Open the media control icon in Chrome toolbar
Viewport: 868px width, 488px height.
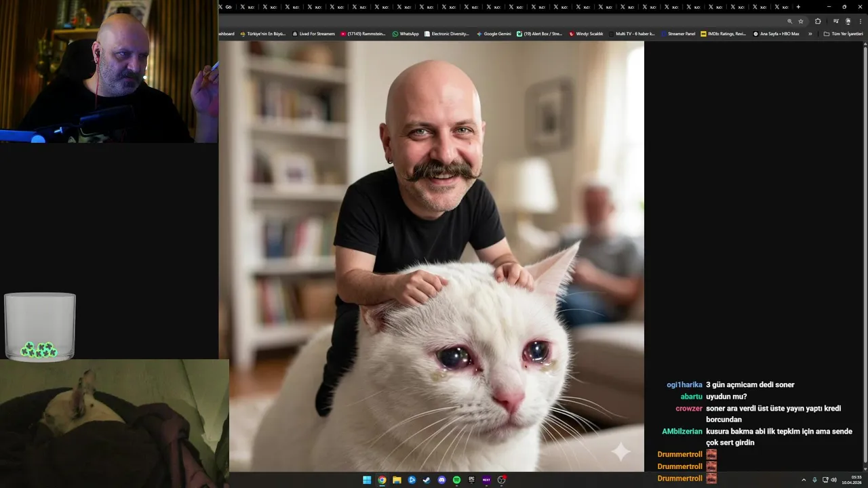(x=836, y=21)
